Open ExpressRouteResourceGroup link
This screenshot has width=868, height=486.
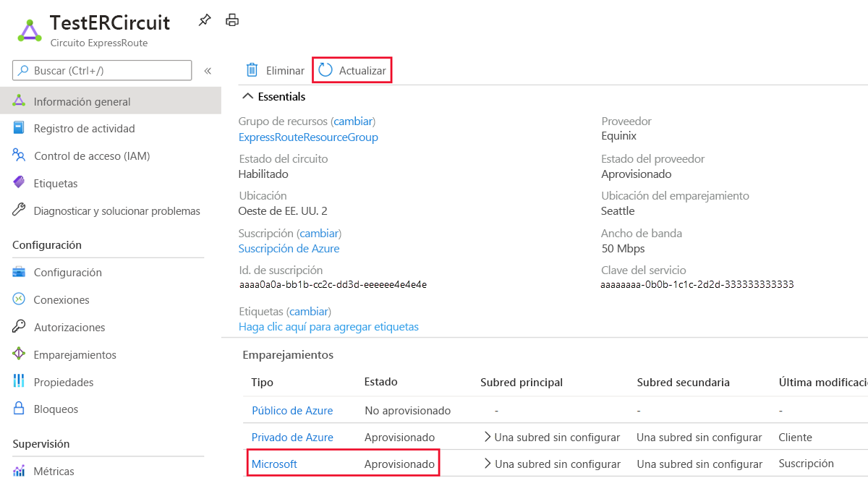pos(308,137)
